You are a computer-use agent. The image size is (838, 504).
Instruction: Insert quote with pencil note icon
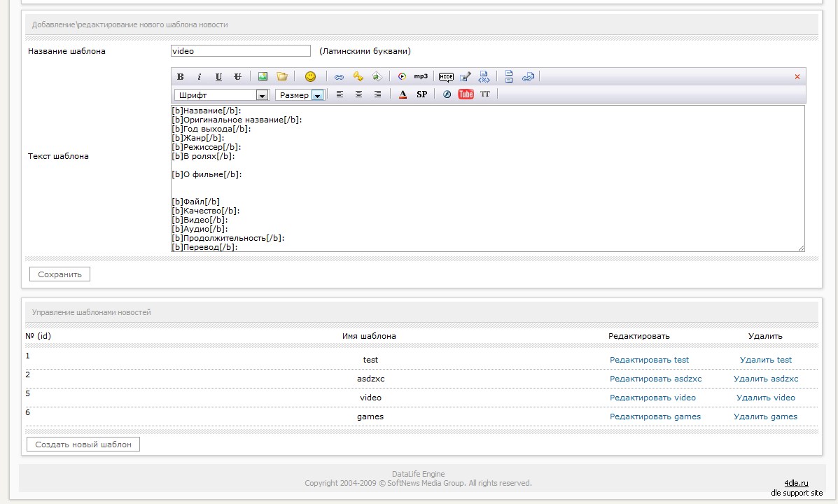(x=466, y=77)
